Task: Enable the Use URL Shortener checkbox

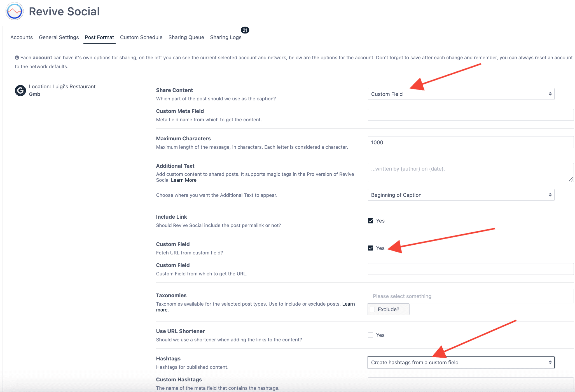Action: (370, 335)
